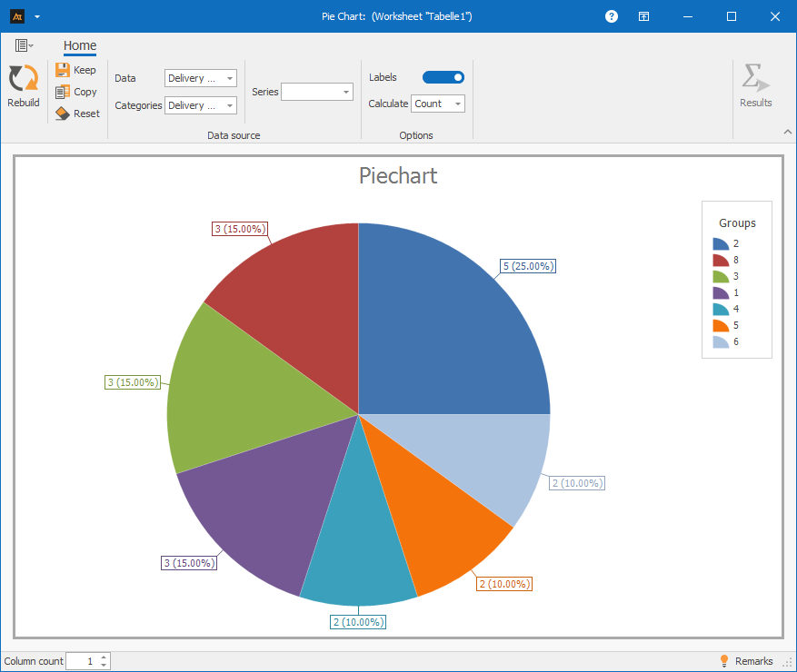Image resolution: width=797 pixels, height=672 pixels.
Task: Click the orange legend swatch for group 5
Action: point(721,325)
